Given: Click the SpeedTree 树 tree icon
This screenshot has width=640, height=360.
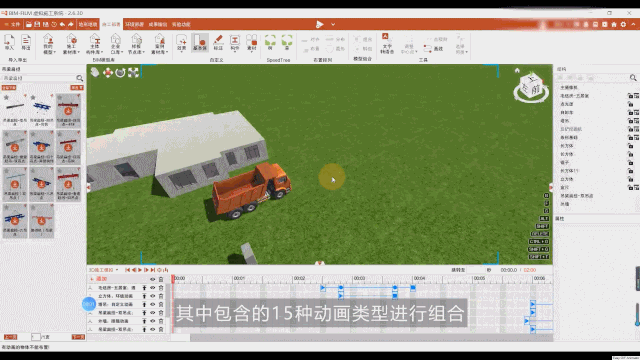Looking at the screenshot, I should point(270,42).
